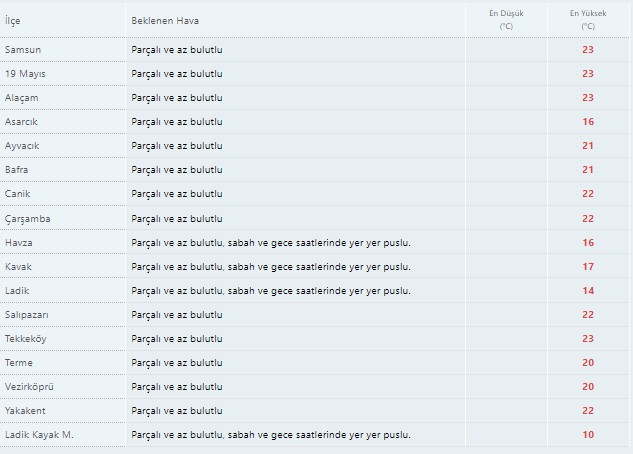
Task: Click the forecast text in Salıpazarı row
Action: [177, 315]
